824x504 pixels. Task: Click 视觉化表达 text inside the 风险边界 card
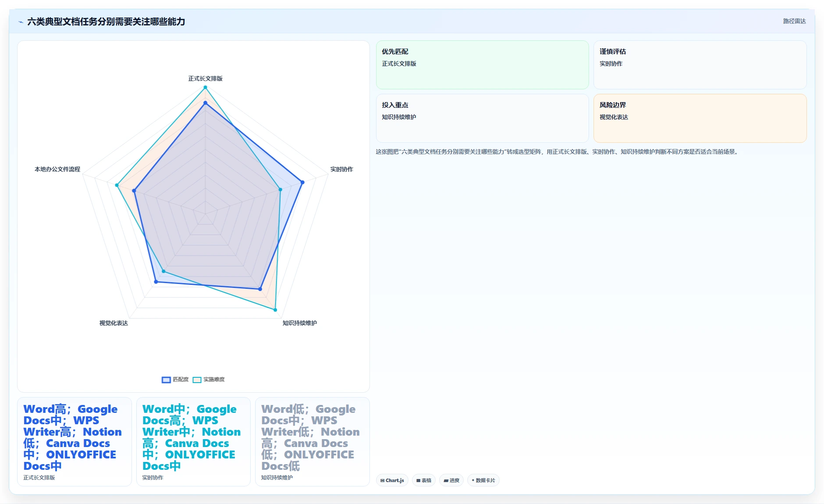[614, 117]
